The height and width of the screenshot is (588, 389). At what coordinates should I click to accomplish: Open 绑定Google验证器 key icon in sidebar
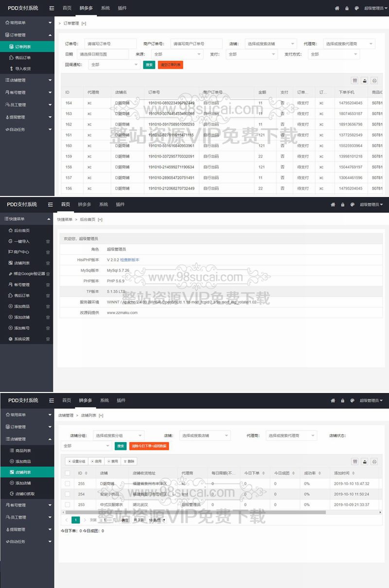point(11,274)
